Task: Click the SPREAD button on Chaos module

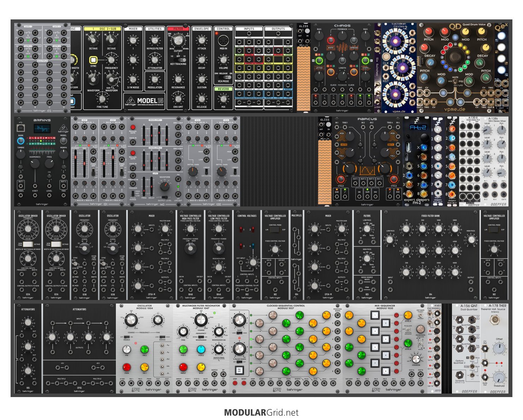Action: [x=354, y=41]
